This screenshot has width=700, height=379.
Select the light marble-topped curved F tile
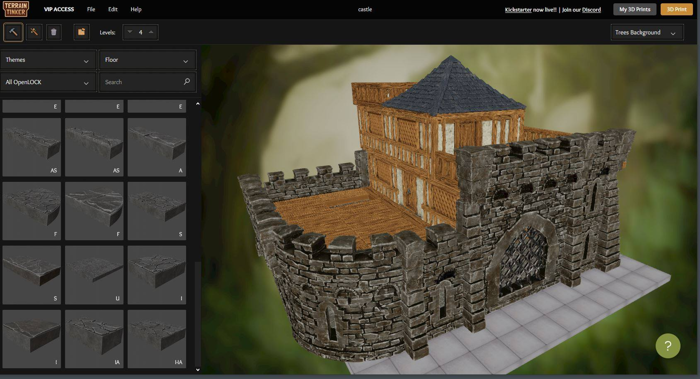(x=94, y=211)
